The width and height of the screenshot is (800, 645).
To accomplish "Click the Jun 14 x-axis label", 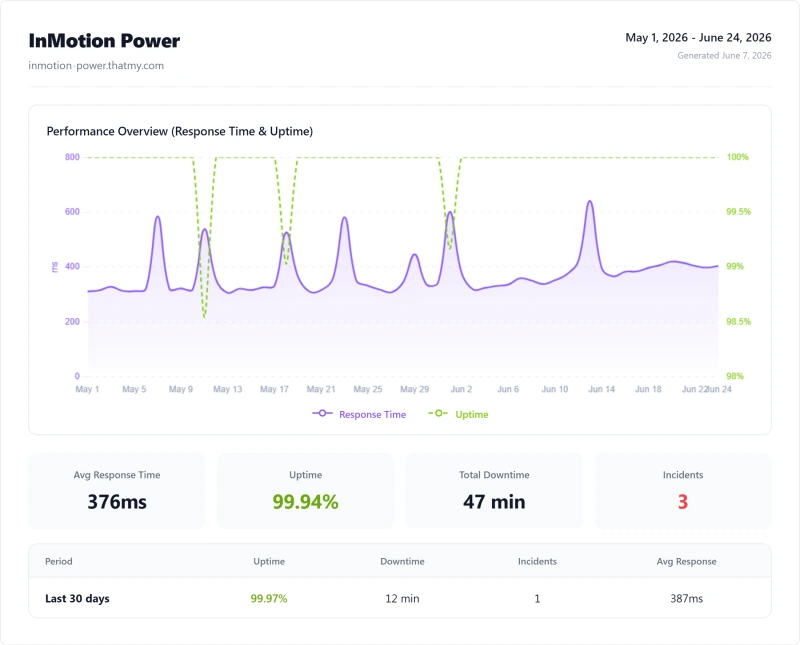I will click(x=602, y=389).
